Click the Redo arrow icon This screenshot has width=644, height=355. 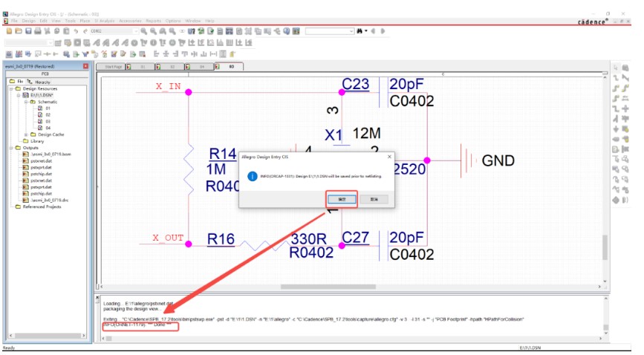pyautogui.click(x=85, y=31)
